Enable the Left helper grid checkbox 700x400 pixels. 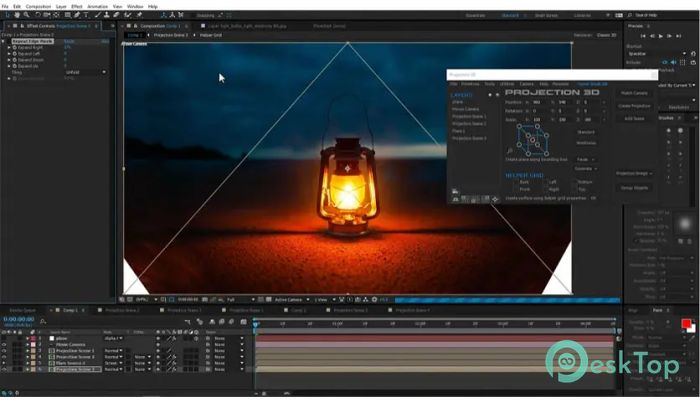(x=545, y=182)
